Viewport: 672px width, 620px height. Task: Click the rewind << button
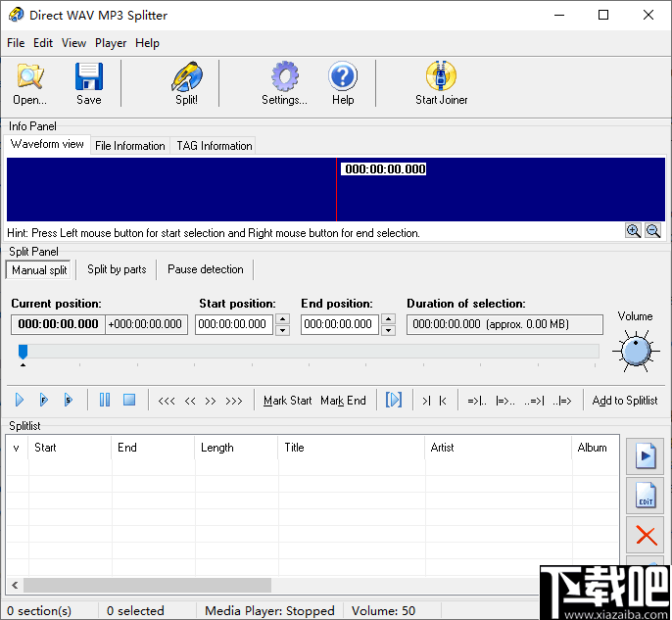point(190,401)
